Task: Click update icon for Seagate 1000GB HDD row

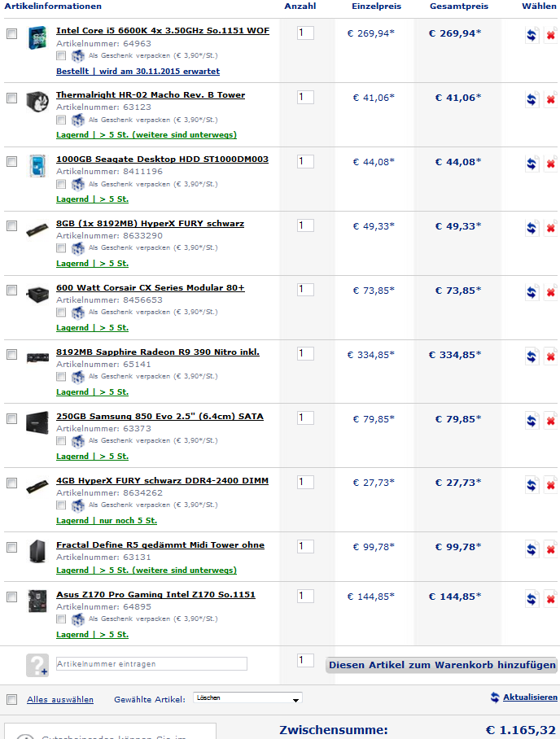Action: pos(531,164)
